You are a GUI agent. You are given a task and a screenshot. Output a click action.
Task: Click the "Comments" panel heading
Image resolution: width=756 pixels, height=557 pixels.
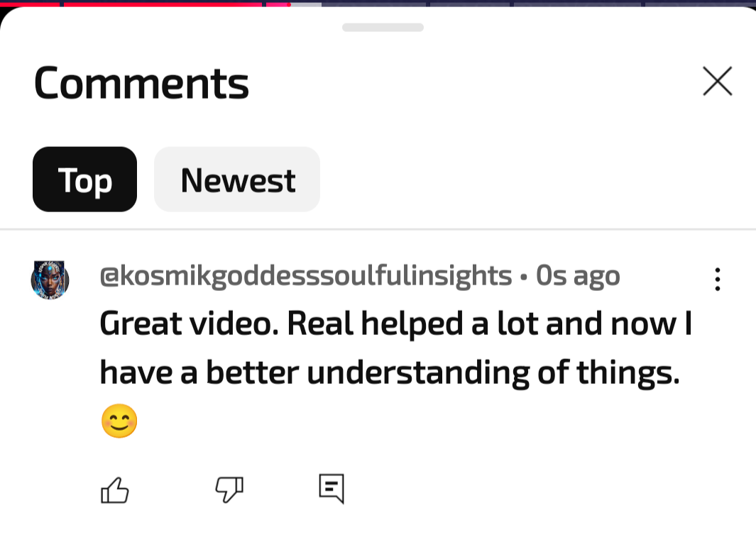pyautogui.click(x=141, y=83)
